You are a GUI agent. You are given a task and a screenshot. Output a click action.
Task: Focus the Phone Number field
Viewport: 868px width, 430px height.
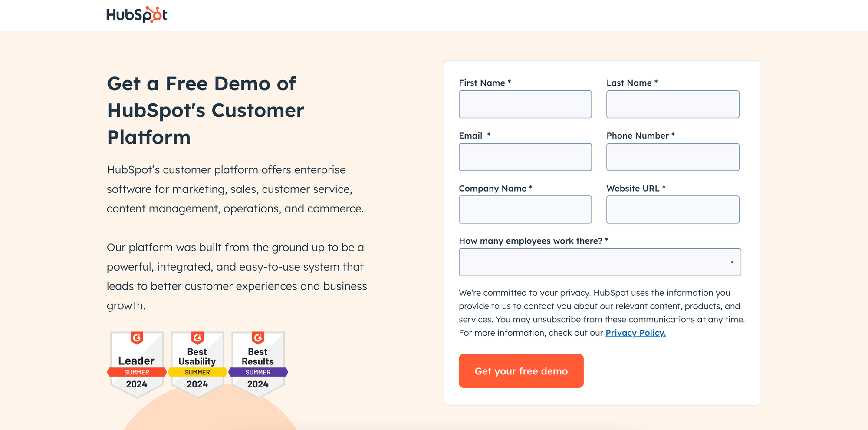(673, 157)
